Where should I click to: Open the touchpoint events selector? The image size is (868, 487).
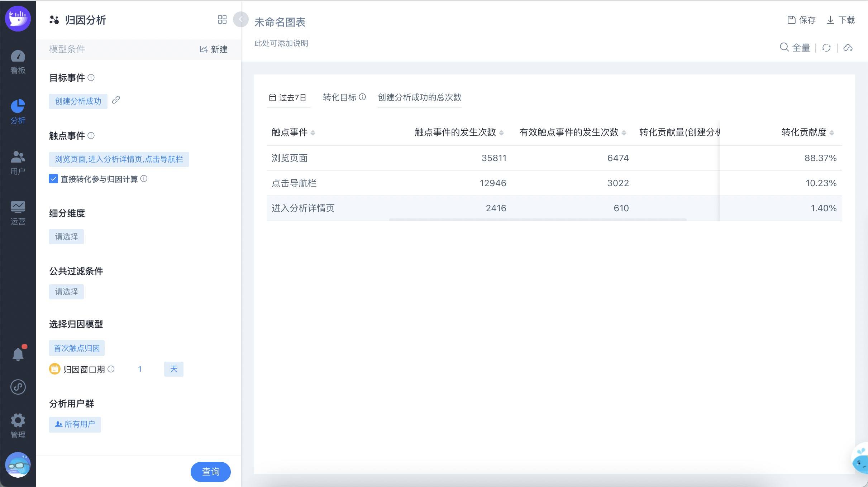pos(119,159)
